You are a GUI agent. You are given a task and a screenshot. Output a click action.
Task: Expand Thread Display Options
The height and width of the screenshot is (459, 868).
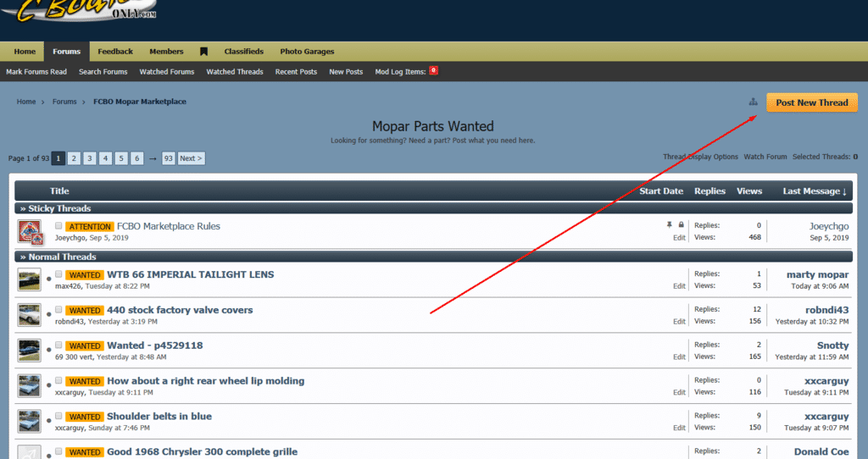700,157
